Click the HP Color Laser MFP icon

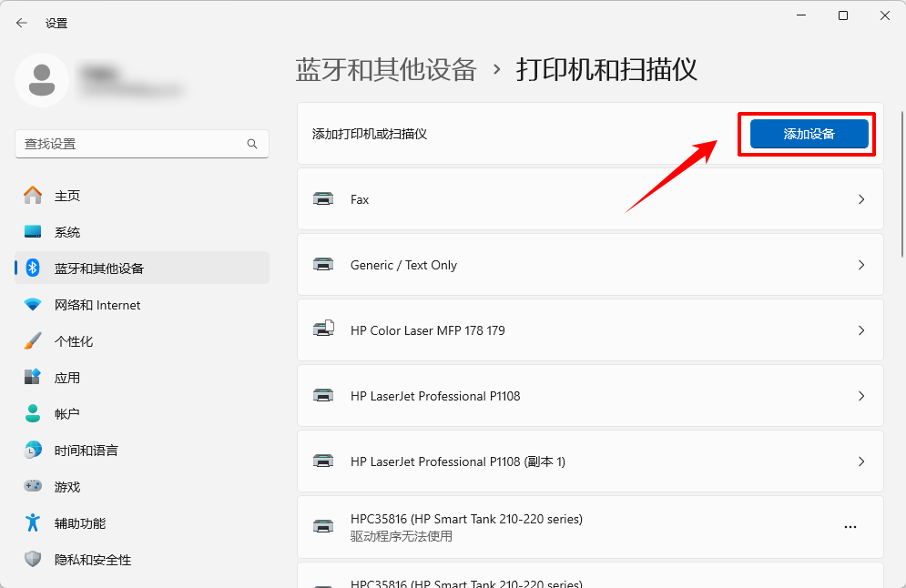[323, 329]
